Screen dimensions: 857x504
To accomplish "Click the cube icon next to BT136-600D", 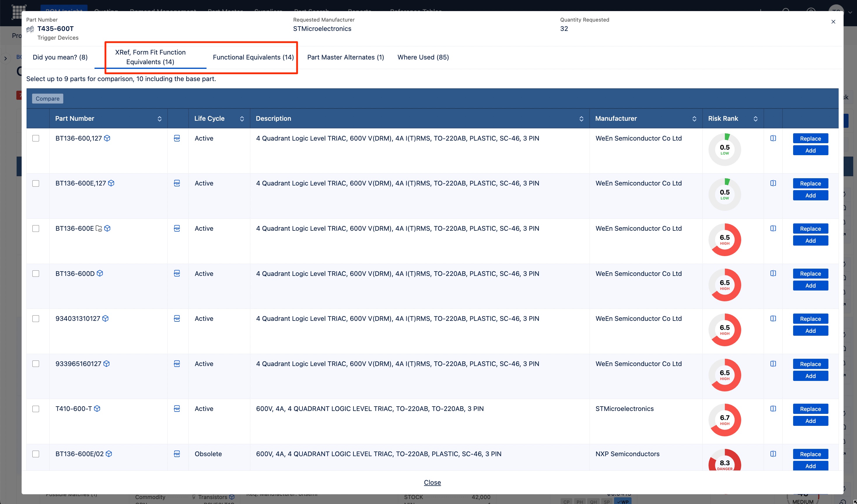I will tap(100, 273).
